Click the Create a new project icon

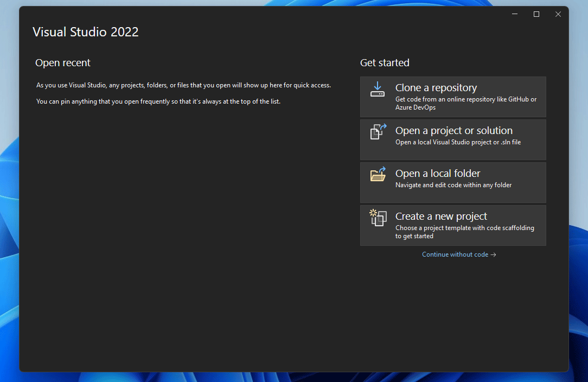[378, 218]
